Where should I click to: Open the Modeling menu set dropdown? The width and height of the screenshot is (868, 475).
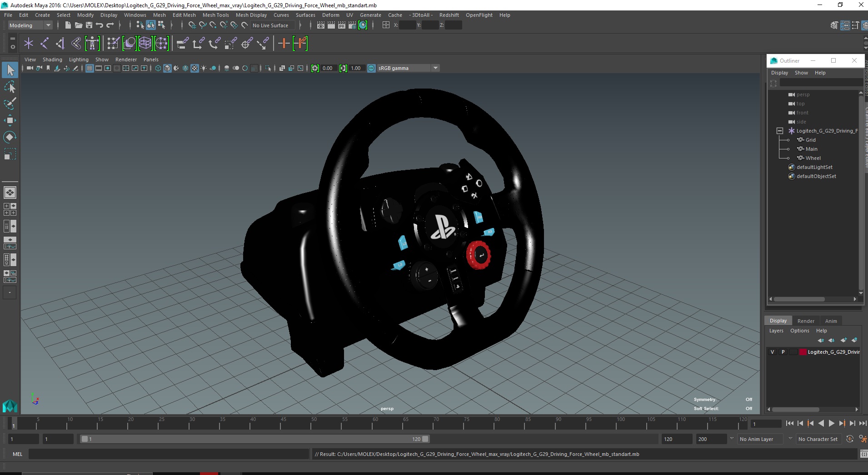click(30, 25)
